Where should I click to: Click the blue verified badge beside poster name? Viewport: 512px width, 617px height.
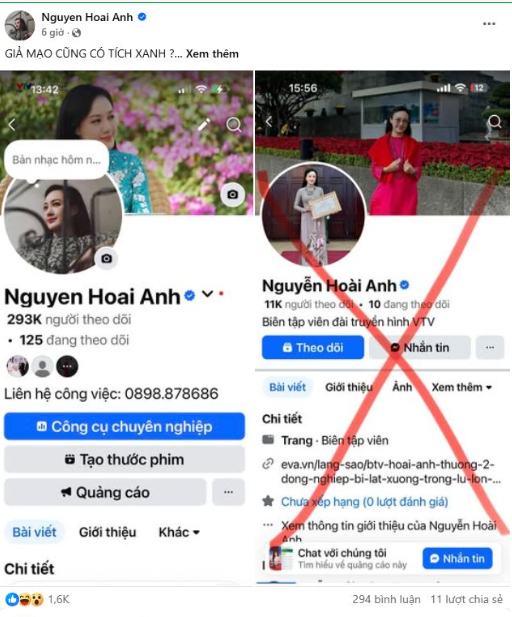pos(142,17)
